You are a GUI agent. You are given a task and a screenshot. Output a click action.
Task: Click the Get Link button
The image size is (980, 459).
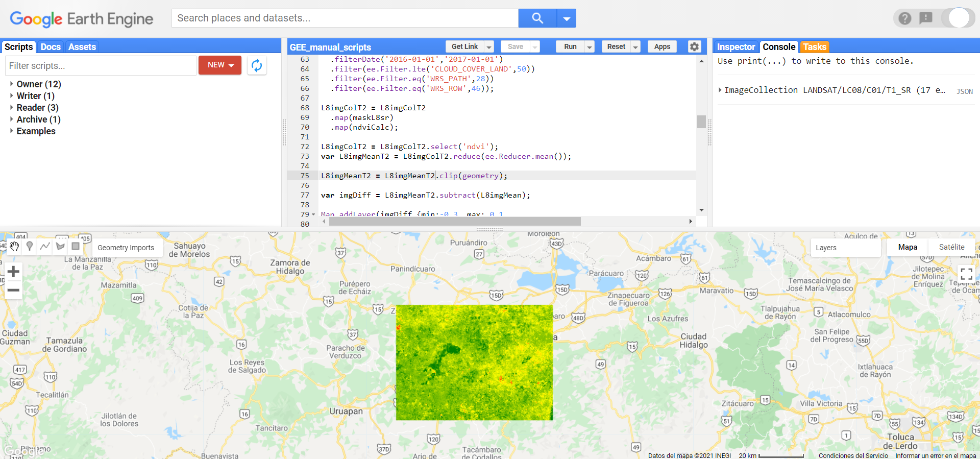(x=464, y=46)
